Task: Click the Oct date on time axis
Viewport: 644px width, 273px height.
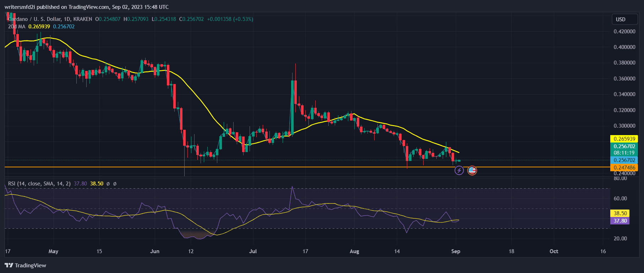Action: pyautogui.click(x=553, y=251)
